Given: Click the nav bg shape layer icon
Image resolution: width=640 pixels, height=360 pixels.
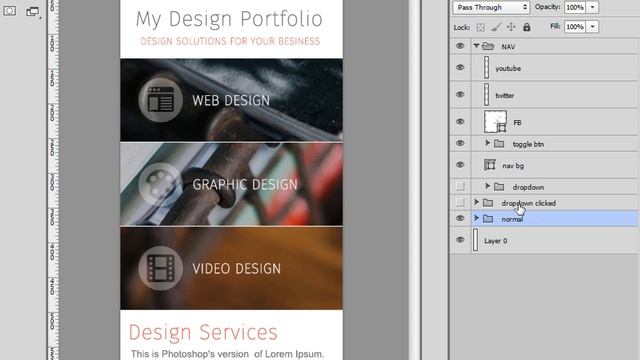Looking at the screenshot, I should [489, 165].
